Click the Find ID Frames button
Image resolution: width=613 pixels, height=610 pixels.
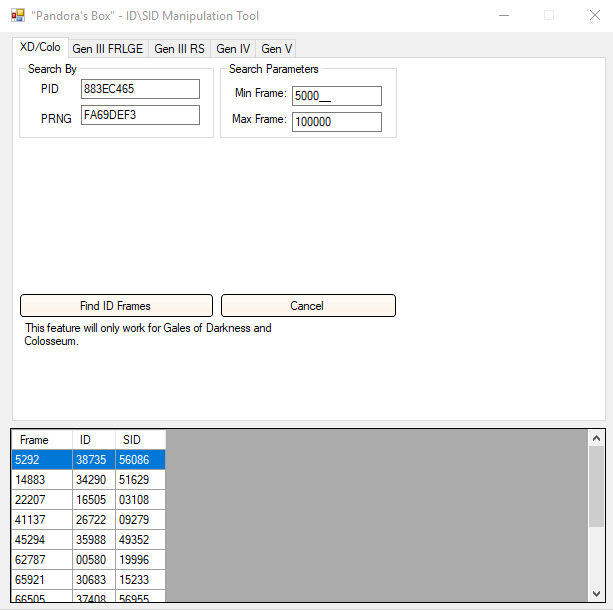(116, 305)
